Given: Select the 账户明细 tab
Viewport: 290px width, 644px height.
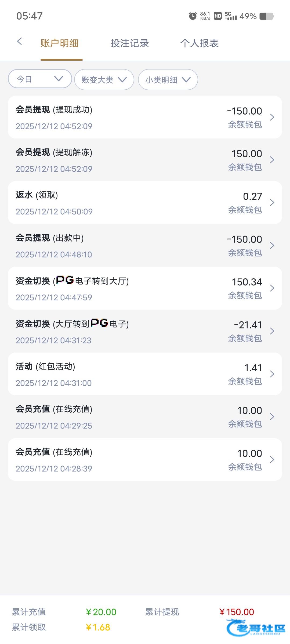Looking at the screenshot, I should tap(60, 43).
